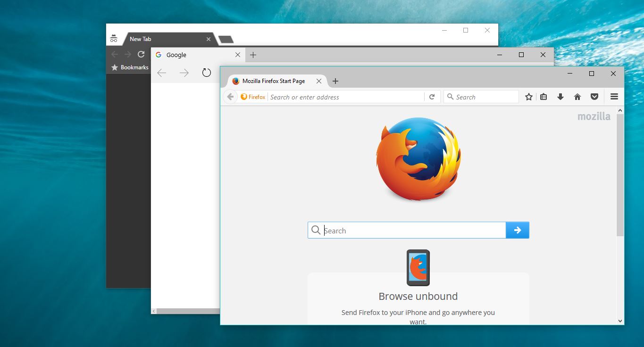Reload the page in the Google window
Screen dimensions: 644x347
(x=206, y=73)
